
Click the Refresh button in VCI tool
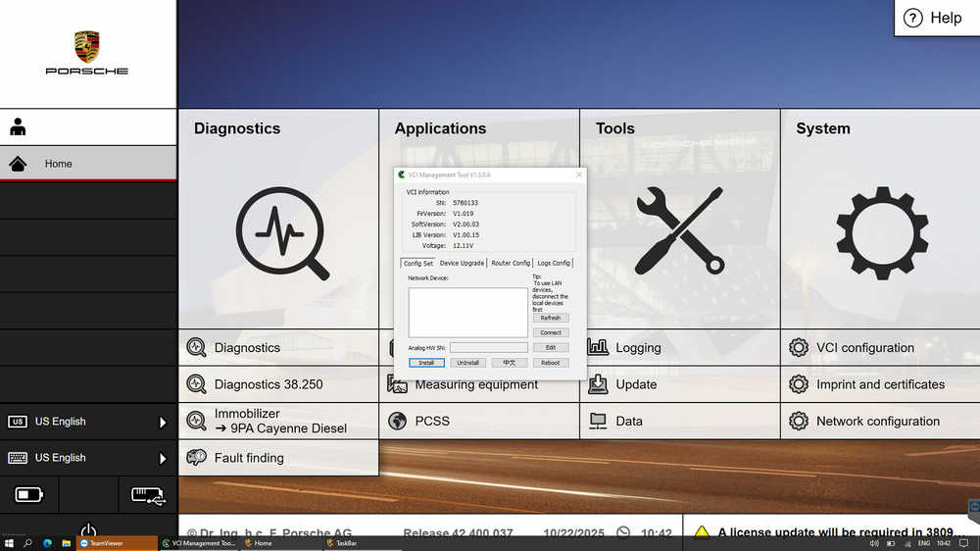(x=551, y=318)
